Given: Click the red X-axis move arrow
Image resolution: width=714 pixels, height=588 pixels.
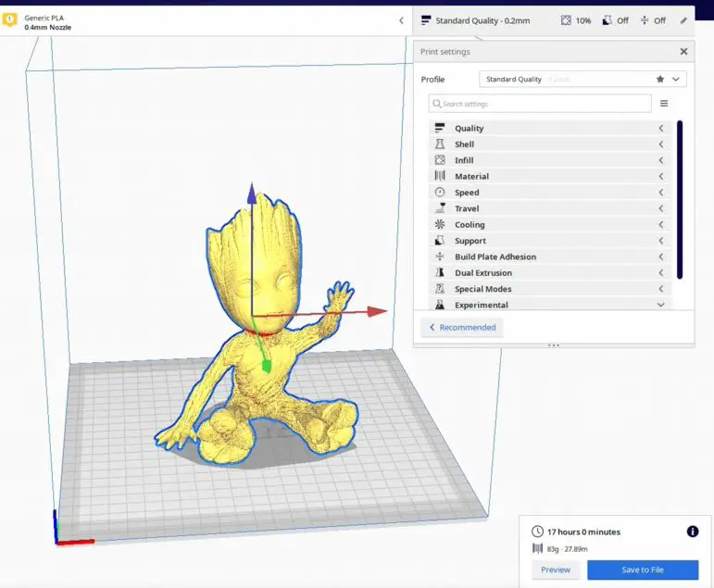Looking at the screenshot, I should (377, 311).
